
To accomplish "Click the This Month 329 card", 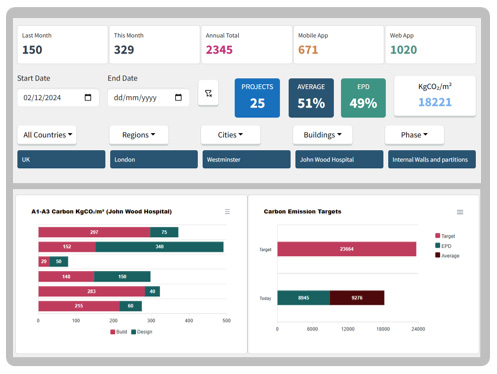I will (x=155, y=45).
